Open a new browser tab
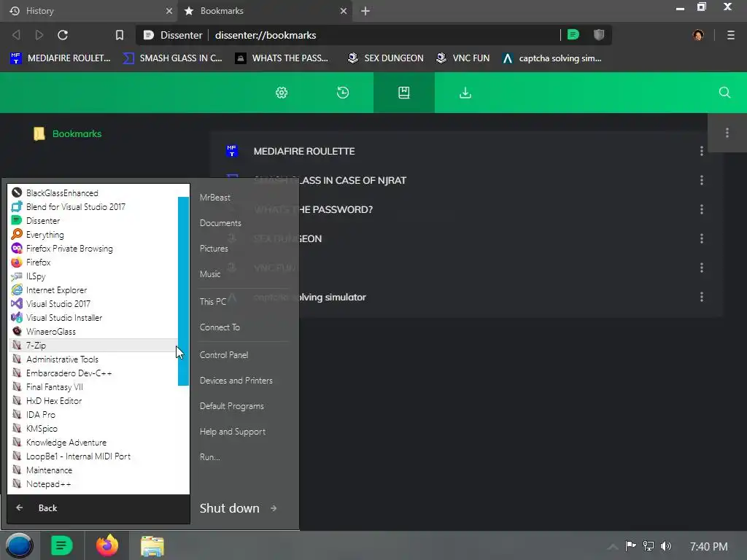This screenshot has width=747, height=560. [365, 11]
